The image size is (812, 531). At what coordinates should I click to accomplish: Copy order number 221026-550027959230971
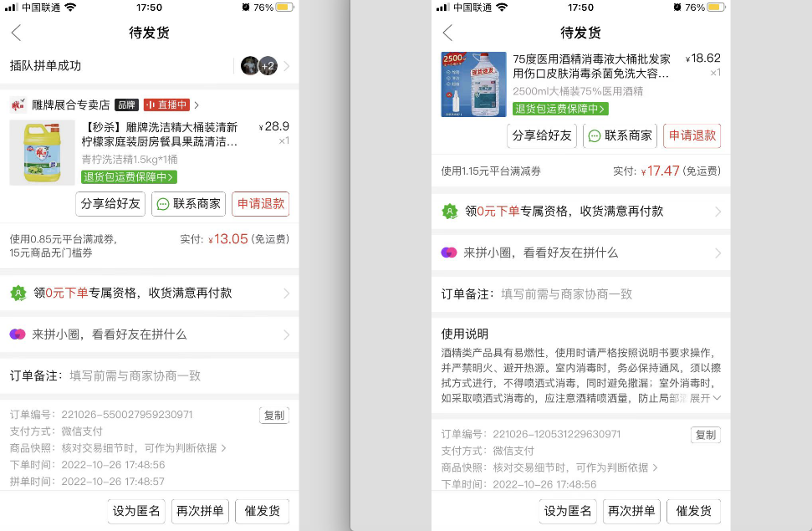click(273, 416)
